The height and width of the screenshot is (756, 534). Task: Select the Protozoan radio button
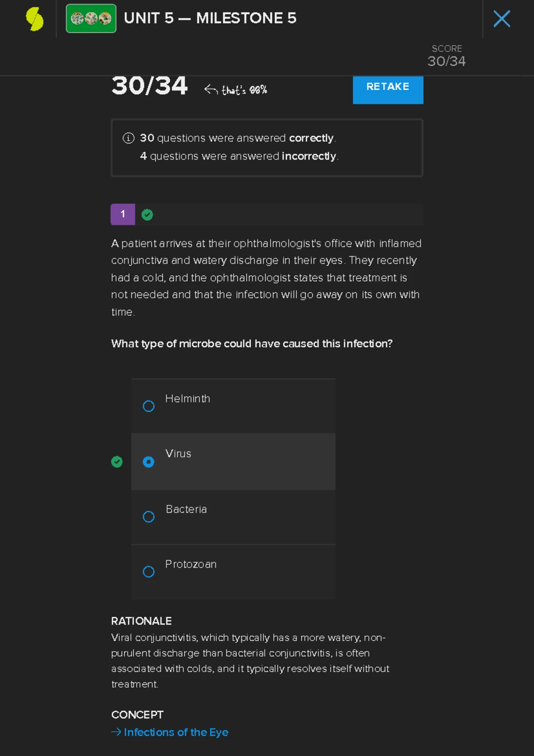point(149,572)
